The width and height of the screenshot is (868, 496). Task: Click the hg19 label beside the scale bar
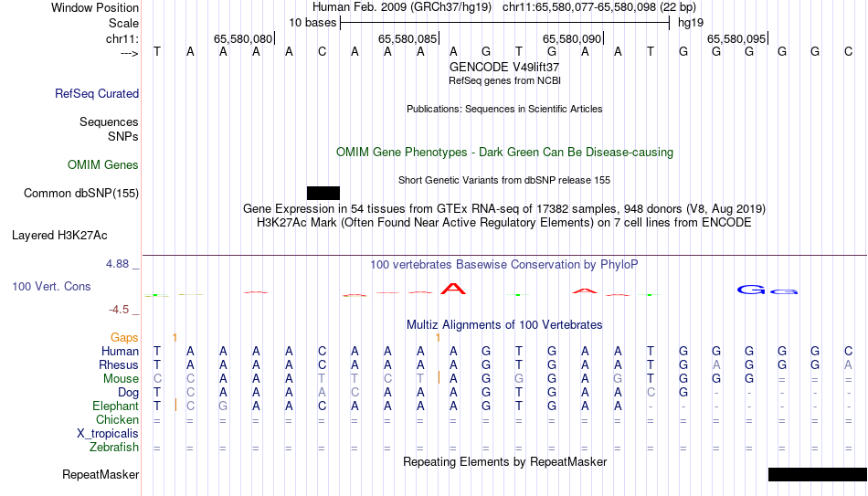pos(691,23)
